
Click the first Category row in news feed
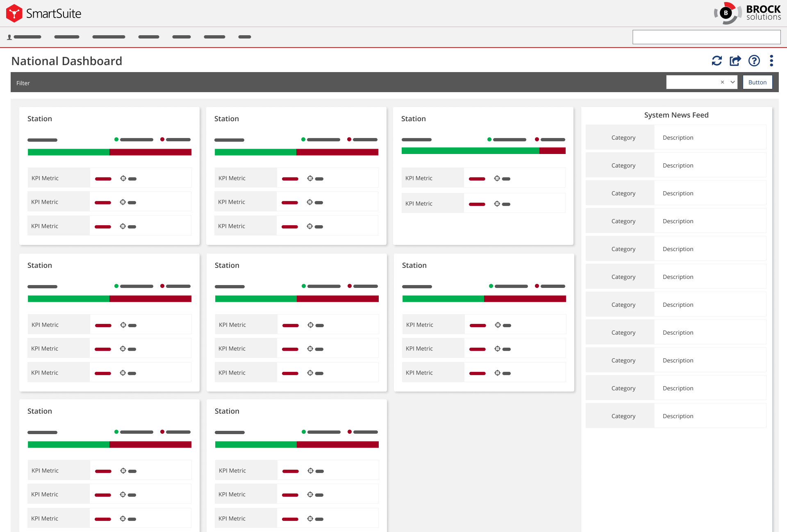pos(623,138)
